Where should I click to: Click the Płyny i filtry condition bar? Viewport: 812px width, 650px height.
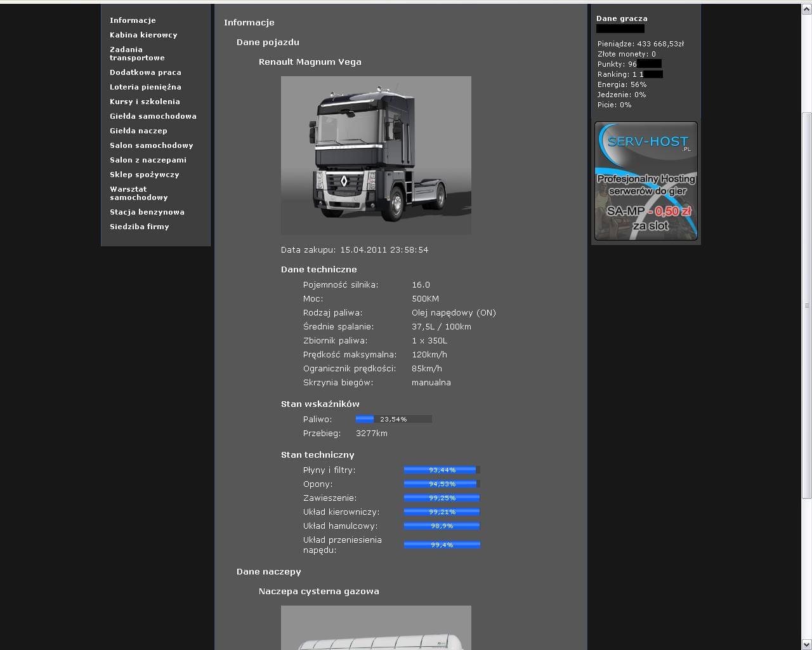coord(442,470)
